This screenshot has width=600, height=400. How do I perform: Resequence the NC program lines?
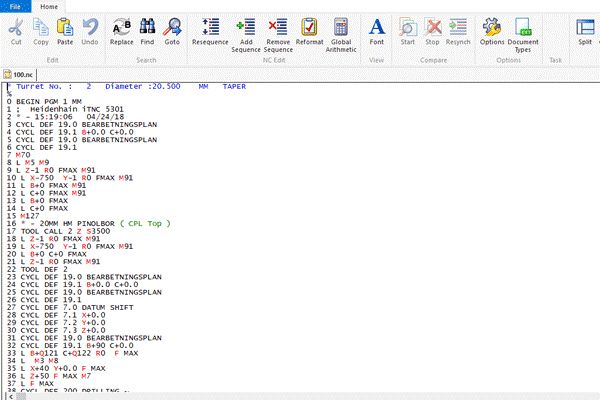coord(209,30)
